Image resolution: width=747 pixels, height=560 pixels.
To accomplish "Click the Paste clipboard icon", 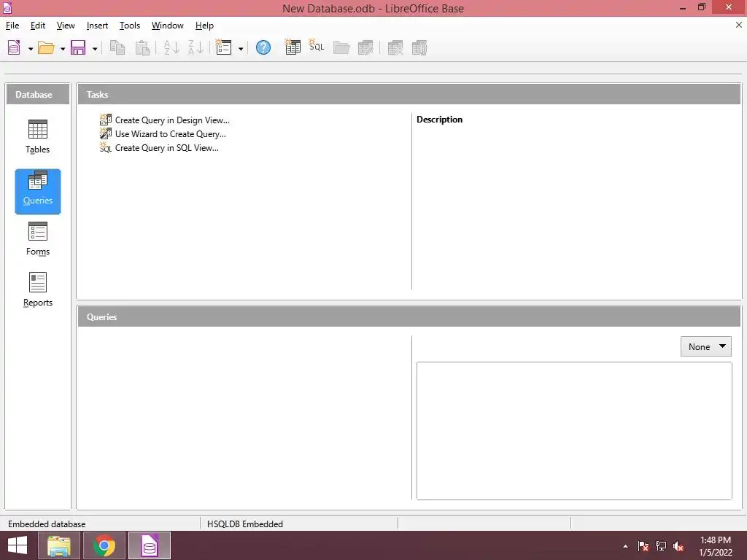I will pyautogui.click(x=142, y=47).
